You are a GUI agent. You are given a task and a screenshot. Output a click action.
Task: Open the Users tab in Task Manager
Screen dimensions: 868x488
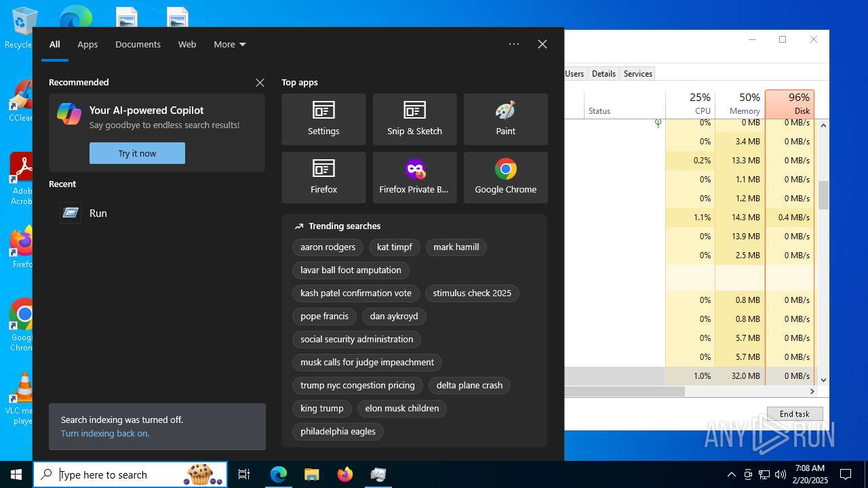(x=574, y=74)
